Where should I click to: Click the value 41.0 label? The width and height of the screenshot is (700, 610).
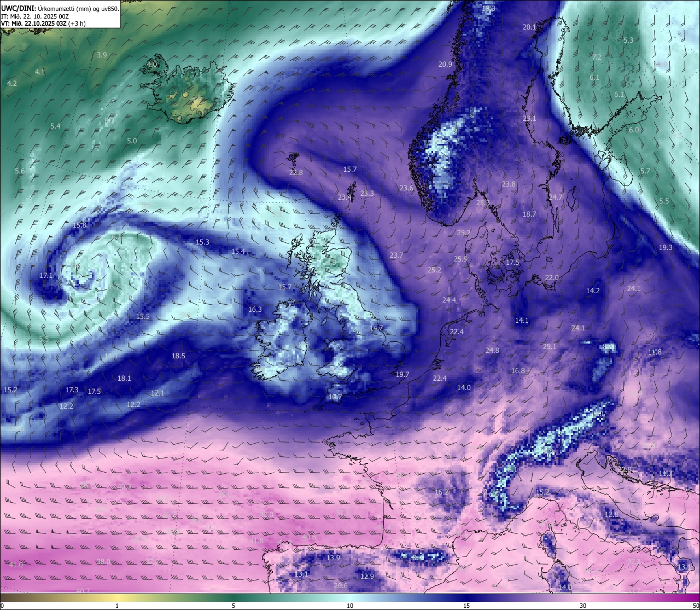tap(16, 565)
